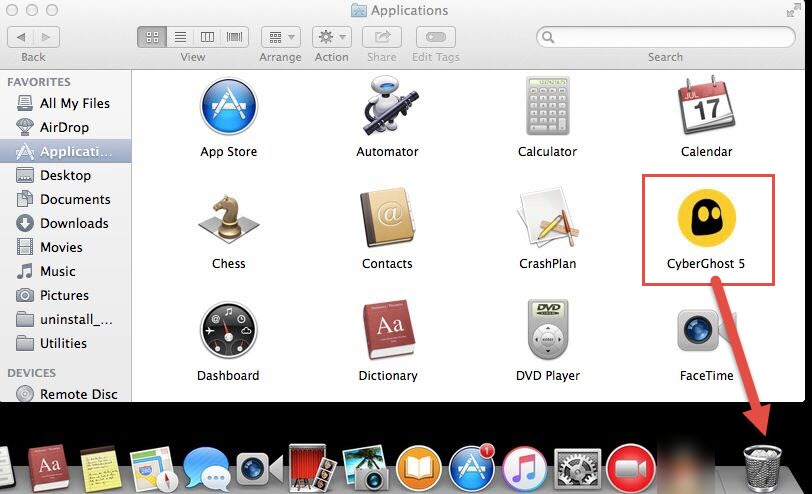Open the uninstall_ folder in sidebar

[x=66, y=319]
